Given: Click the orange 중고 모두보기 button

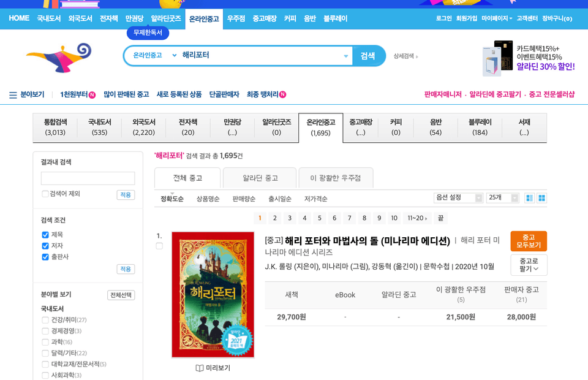Looking at the screenshot, I should [529, 241].
